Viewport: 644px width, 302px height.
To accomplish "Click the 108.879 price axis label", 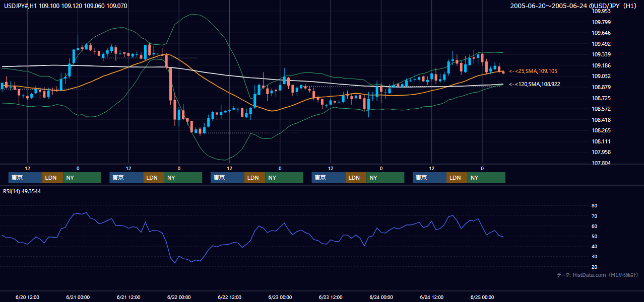I will click(601, 87).
